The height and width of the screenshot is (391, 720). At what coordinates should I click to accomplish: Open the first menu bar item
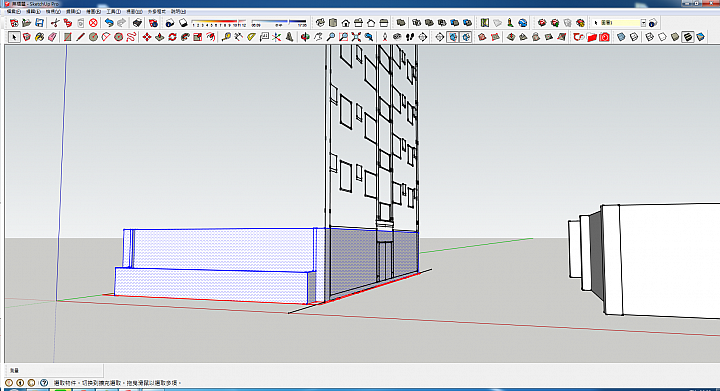click(x=13, y=11)
